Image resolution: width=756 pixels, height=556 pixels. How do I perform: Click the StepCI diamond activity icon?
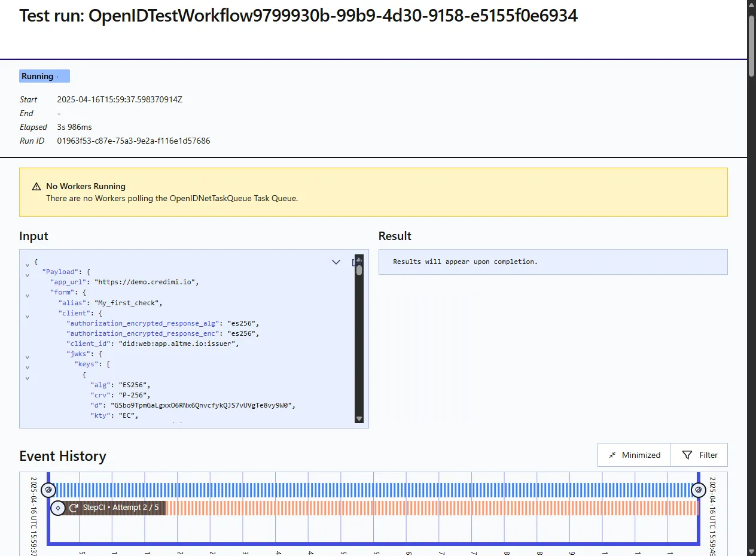click(x=57, y=508)
